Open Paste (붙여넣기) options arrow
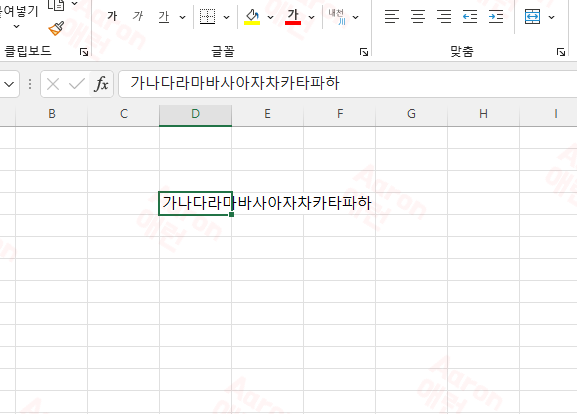Viewport: 577px width, 414px height. click(x=16, y=26)
